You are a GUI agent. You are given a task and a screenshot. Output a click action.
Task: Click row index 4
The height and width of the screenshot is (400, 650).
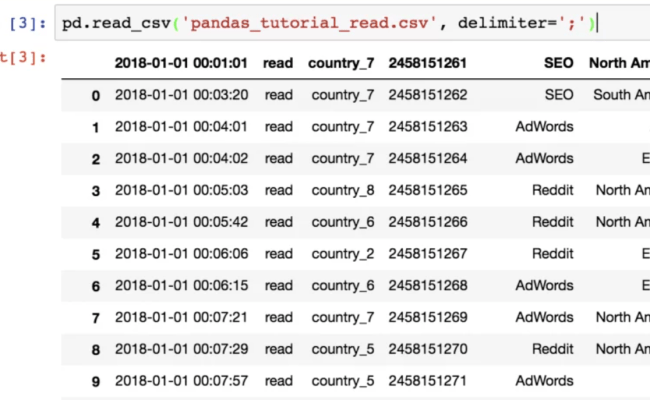(96, 223)
